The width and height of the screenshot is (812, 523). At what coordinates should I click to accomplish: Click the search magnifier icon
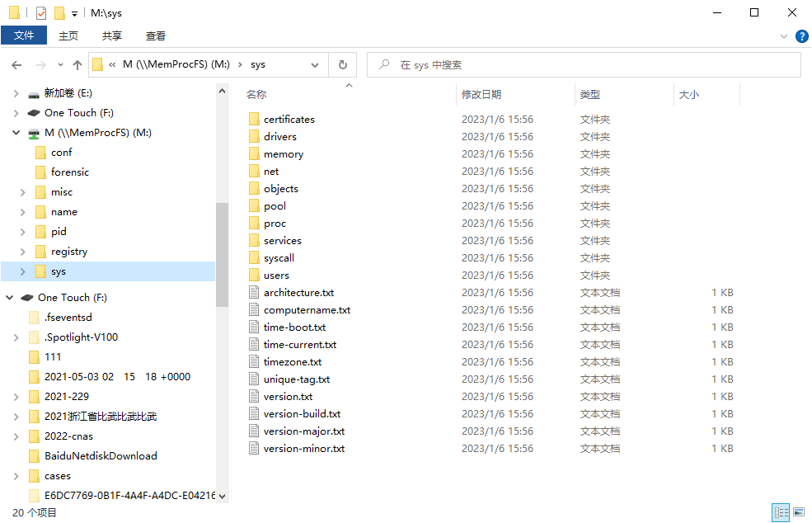point(384,65)
